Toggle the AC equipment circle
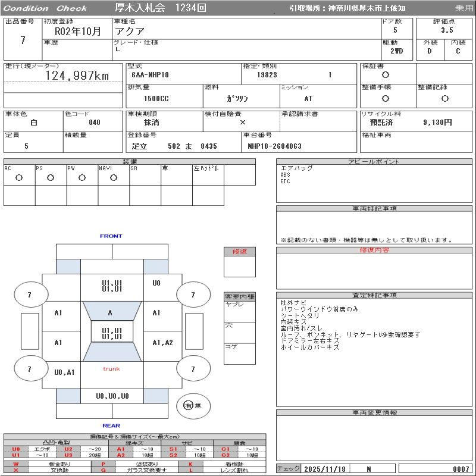Screen dimensions: 476x476 point(19,177)
